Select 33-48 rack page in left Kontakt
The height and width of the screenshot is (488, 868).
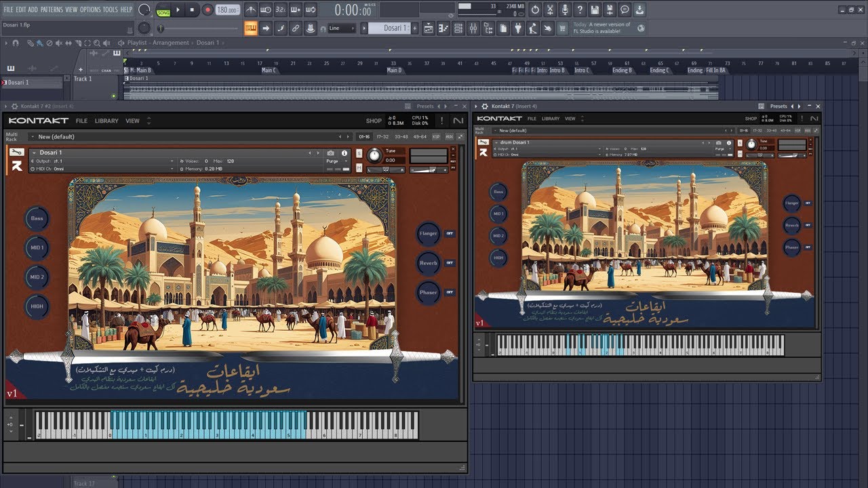tap(401, 137)
